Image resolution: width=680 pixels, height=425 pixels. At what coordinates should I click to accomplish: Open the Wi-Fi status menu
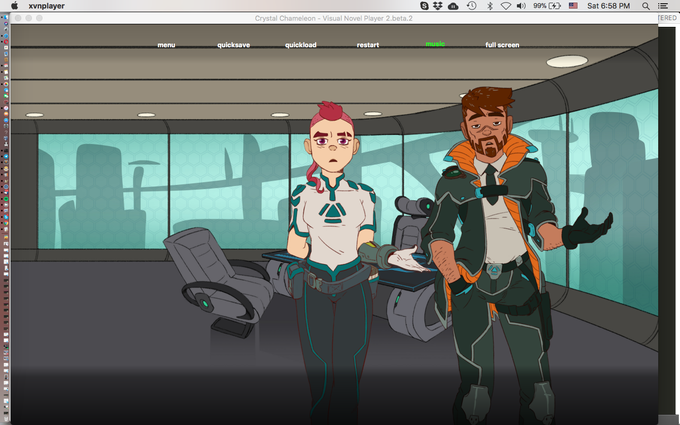pos(506,6)
